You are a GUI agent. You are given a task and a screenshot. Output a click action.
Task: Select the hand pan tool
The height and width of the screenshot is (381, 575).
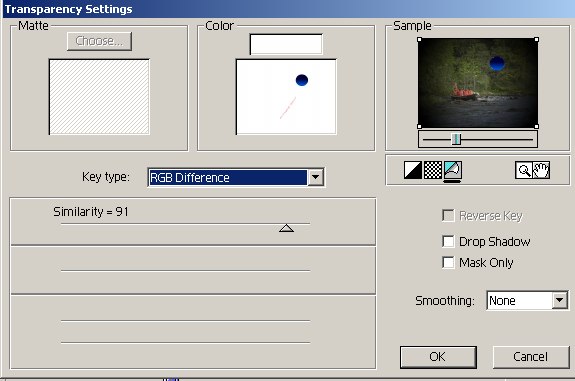(x=541, y=170)
